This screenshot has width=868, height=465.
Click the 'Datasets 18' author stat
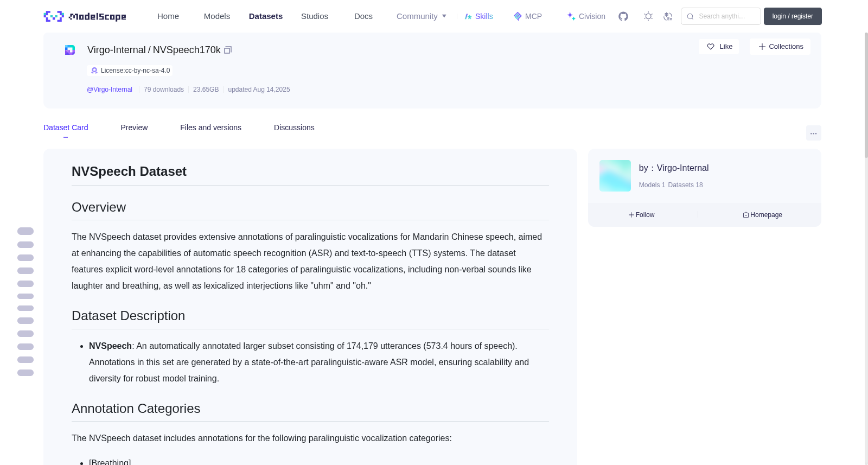[685, 185]
